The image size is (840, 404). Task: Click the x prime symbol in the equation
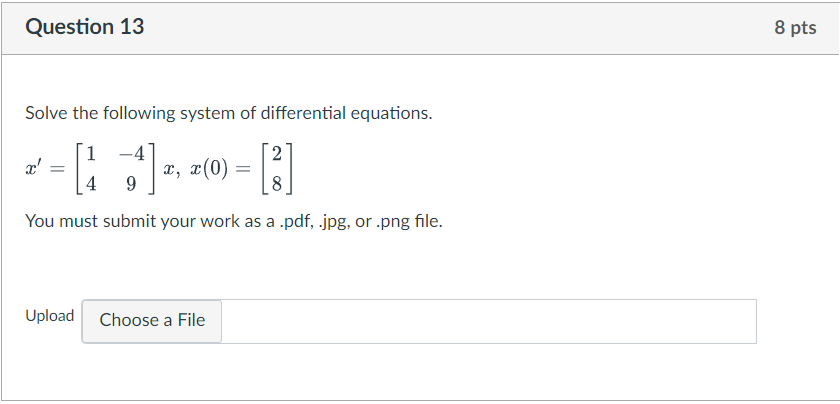[x=33, y=169]
